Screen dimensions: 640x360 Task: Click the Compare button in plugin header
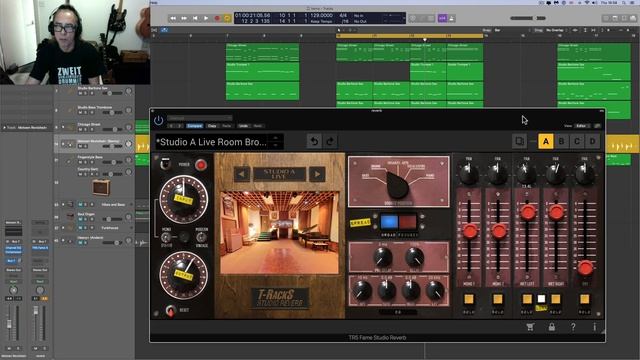194,126
